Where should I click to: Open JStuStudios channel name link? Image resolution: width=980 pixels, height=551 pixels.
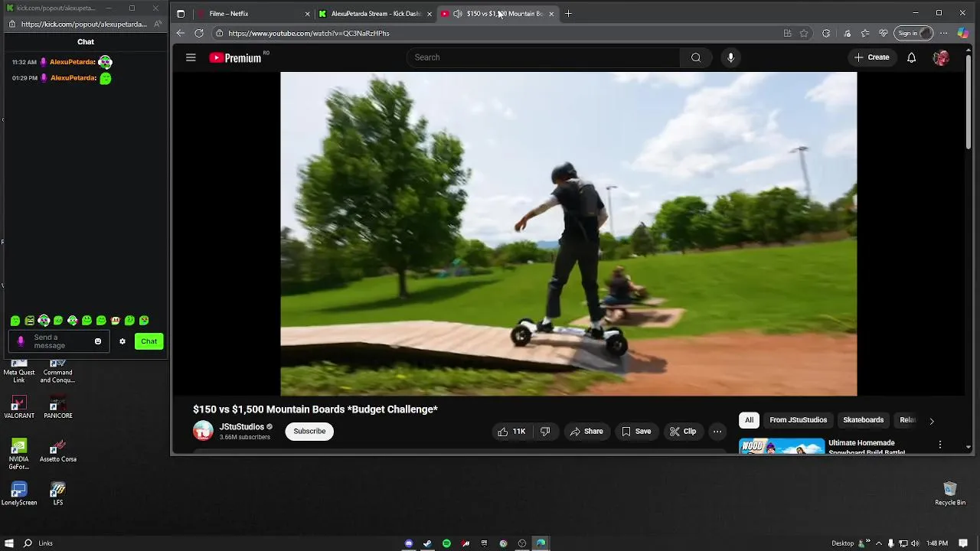tap(242, 427)
